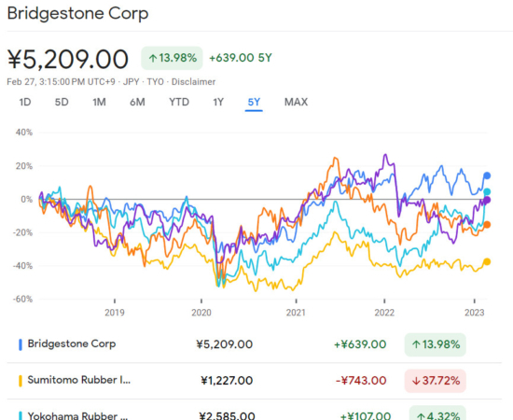
Task: Click the 0% y-axis label
Action: click(x=26, y=200)
